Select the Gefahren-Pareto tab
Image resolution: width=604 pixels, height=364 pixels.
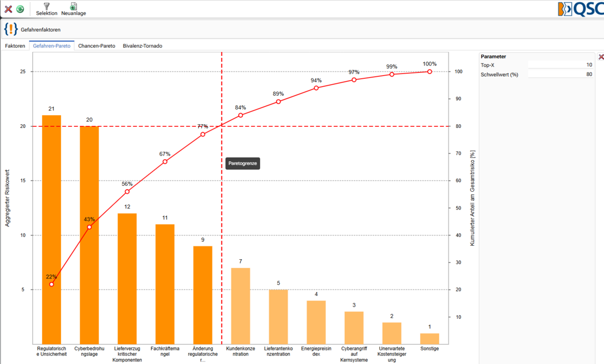(x=52, y=46)
